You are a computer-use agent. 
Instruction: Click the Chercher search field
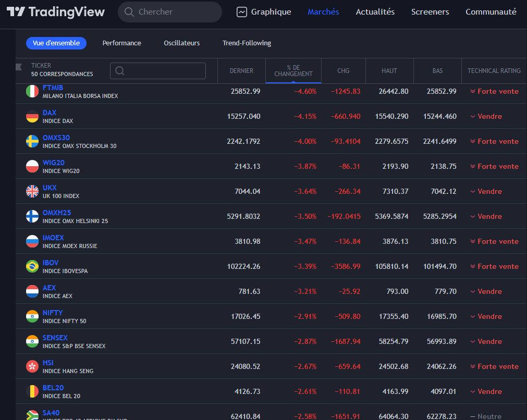coord(170,12)
